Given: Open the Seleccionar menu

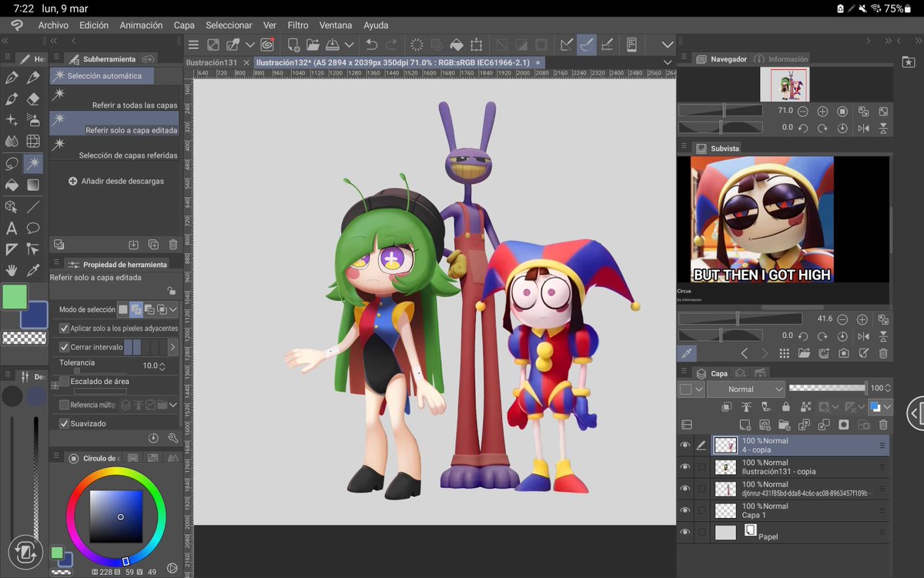Looking at the screenshot, I should click(229, 25).
